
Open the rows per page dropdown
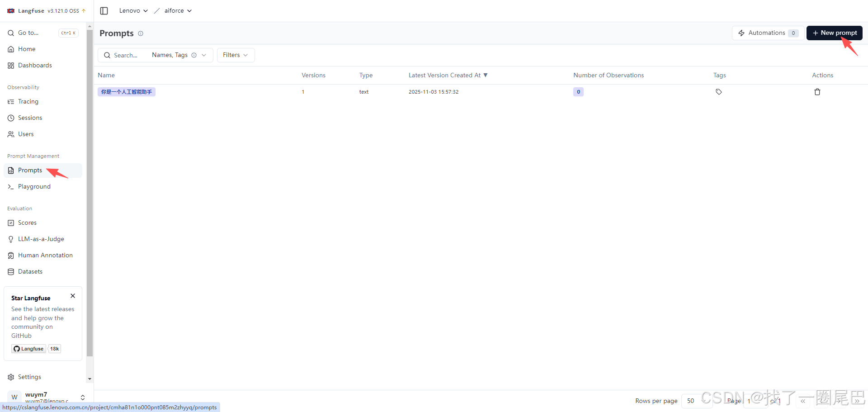697,401
